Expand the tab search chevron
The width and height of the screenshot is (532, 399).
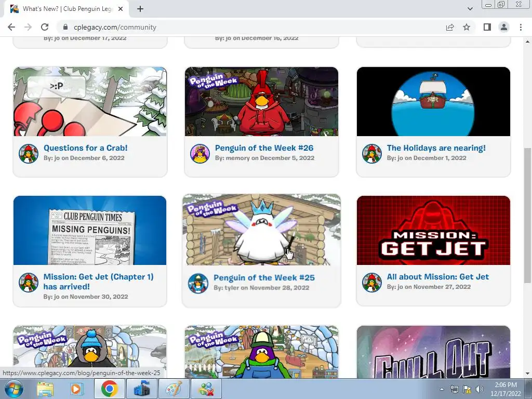470,9
